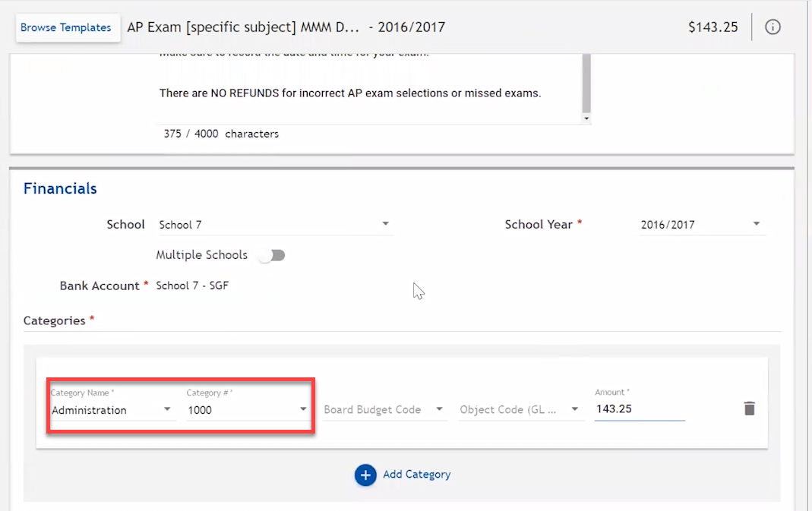Viewport: 812px width, 511px height.
Task: Click the Financials section heading
Action: (60, 188)
